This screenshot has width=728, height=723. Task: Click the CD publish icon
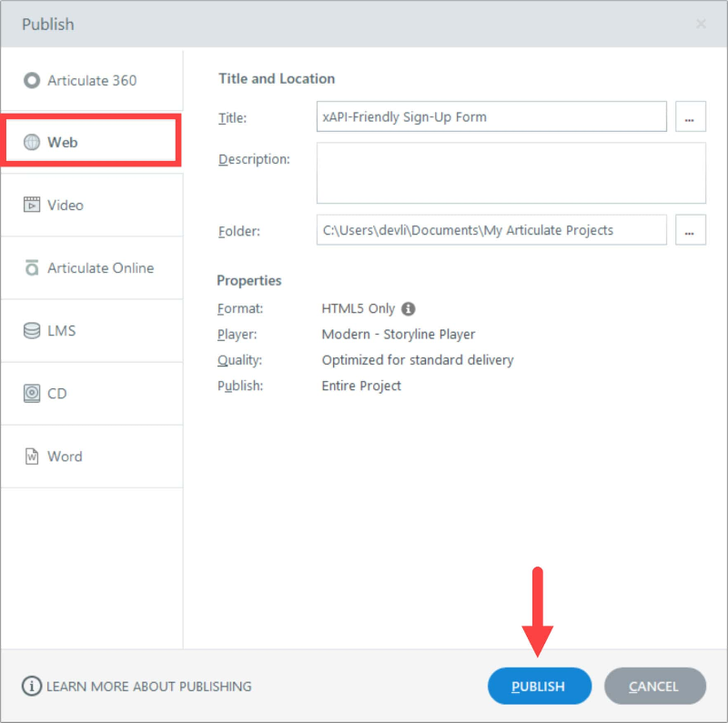click(x=33, y=393)
